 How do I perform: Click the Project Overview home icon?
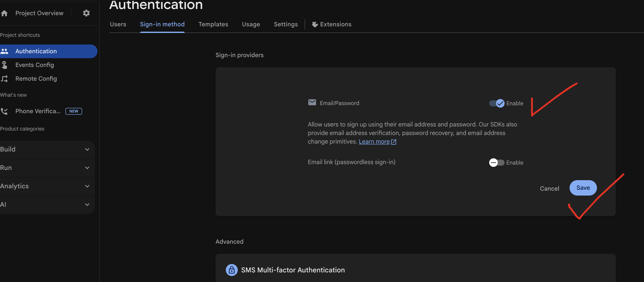point(4,13)
